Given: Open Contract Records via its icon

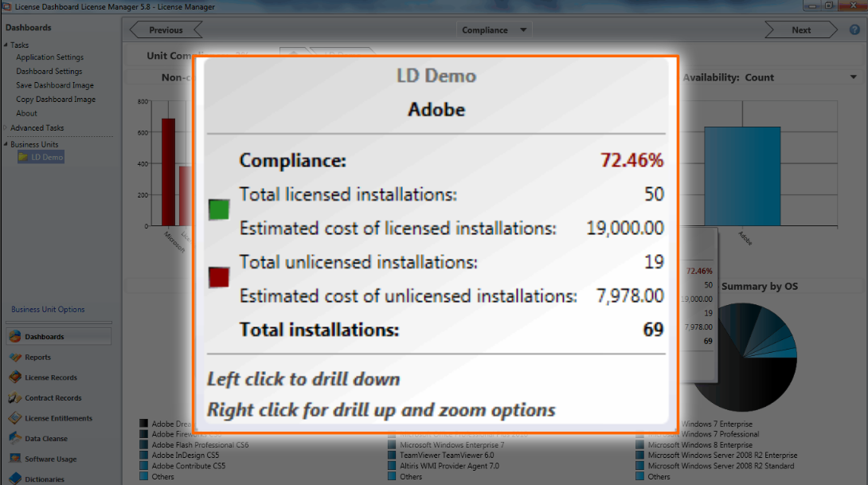Looking at the screenshot, I should [x=15, y=398].
